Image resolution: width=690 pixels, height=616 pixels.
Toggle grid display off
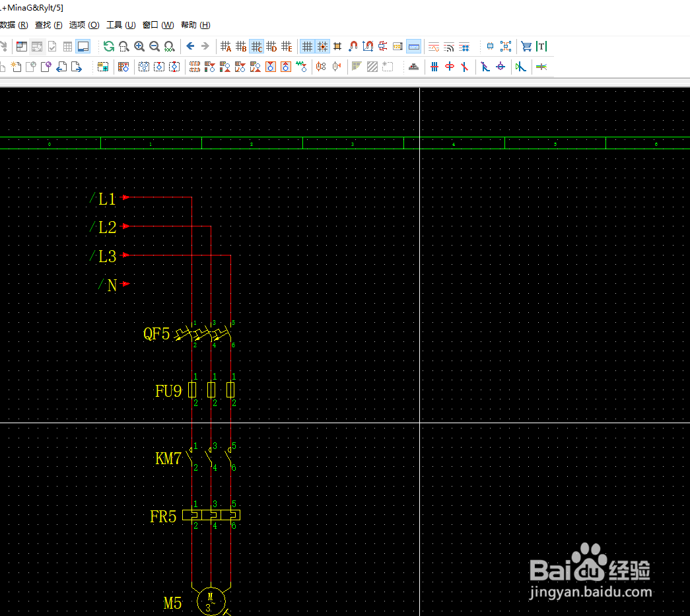(307, 46)
